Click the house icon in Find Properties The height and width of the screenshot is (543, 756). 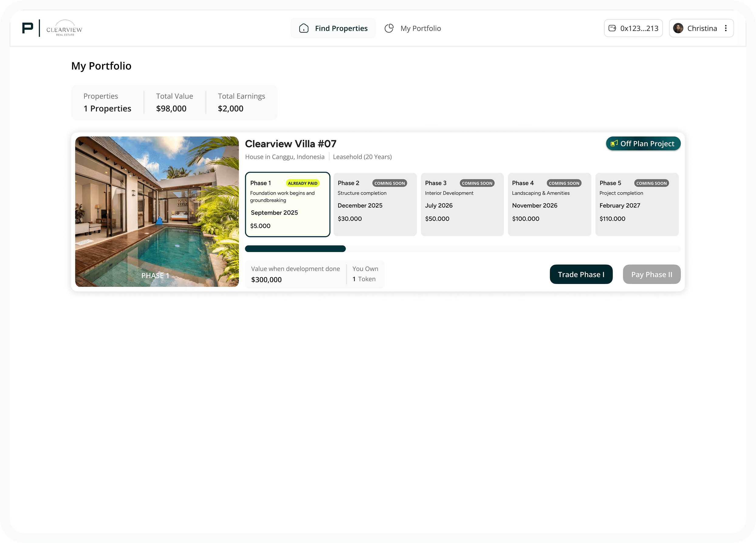[304, 28]
